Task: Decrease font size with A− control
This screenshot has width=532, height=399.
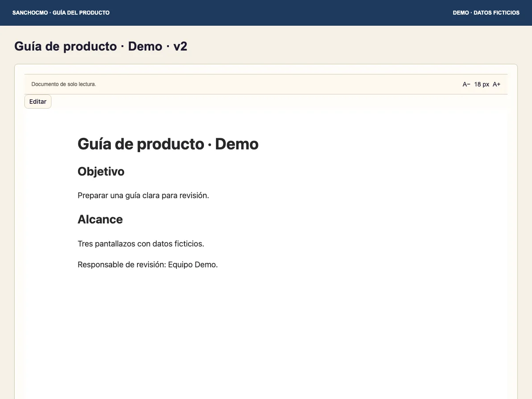Action: [x=466, y=84]
